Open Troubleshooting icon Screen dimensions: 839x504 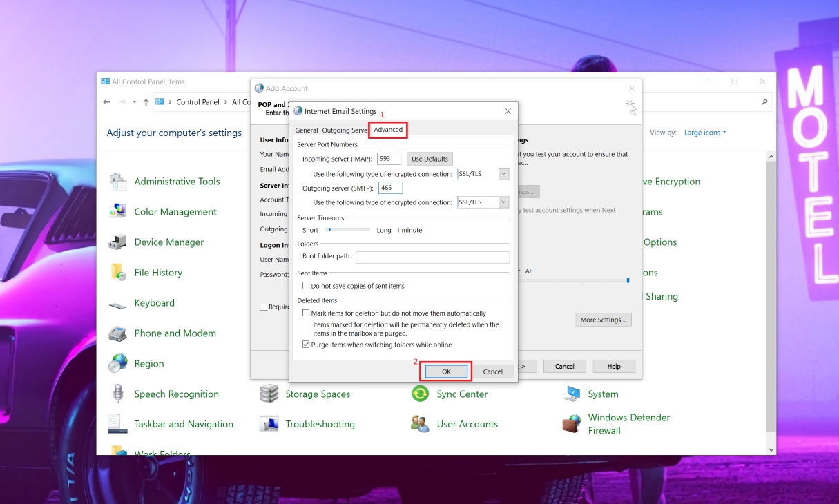tap(269, 425)
